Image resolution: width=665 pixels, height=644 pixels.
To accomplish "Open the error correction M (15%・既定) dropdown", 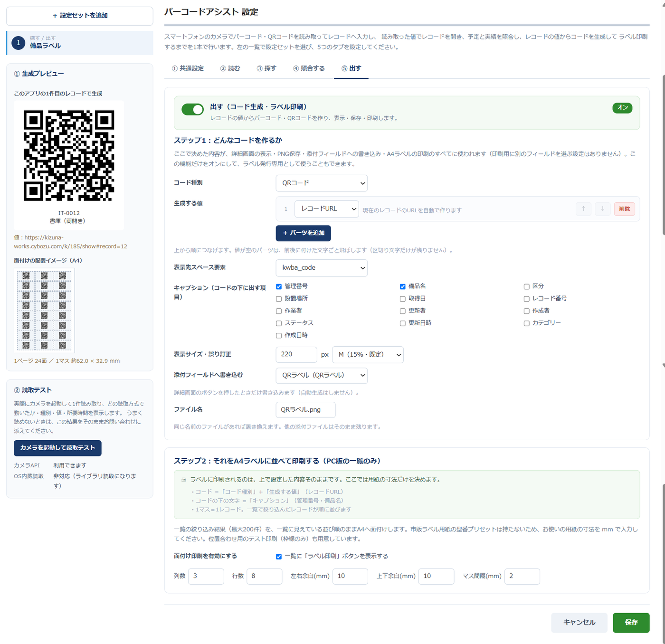I will point(368,355).
